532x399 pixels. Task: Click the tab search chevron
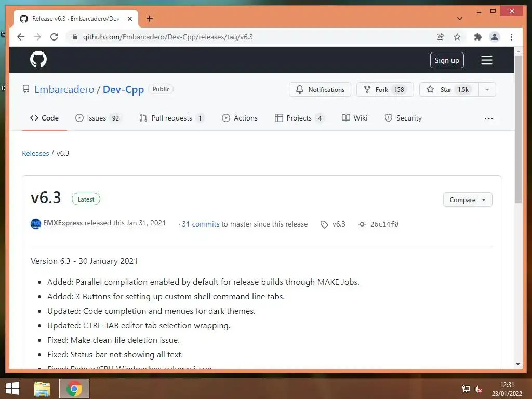coord(460,19)
